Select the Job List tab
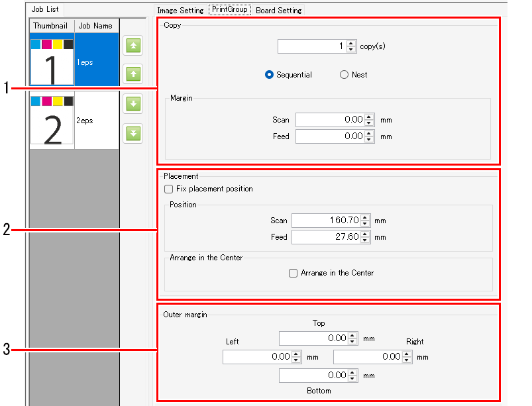Image resolution: width=532 pixels, height=406 pixels. [44, 9]
